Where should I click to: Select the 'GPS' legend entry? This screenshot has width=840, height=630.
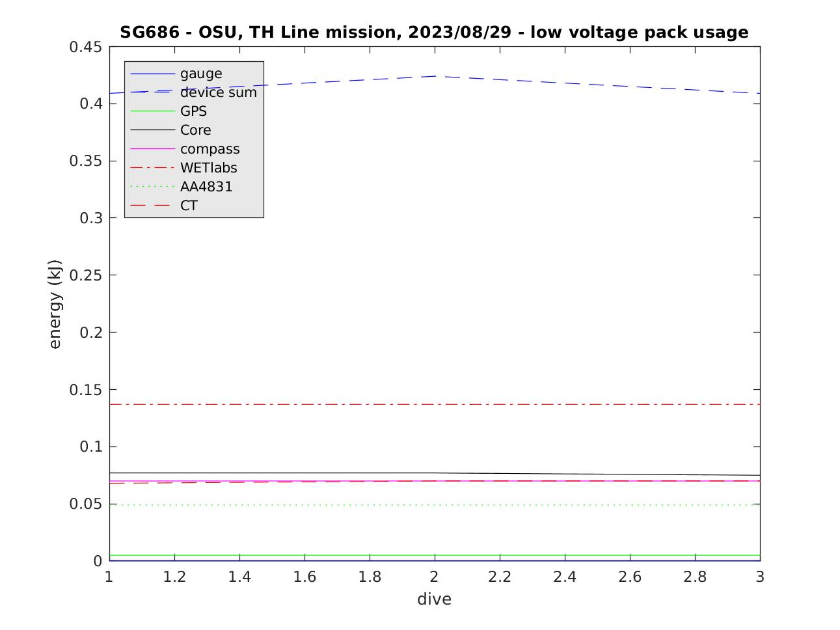pyautogui.click(x=193, y=111)
